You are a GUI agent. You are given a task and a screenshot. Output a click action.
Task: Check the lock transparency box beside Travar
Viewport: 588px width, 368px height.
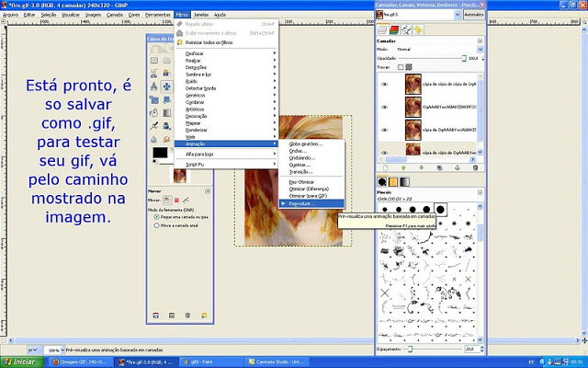tap(400, 67)
